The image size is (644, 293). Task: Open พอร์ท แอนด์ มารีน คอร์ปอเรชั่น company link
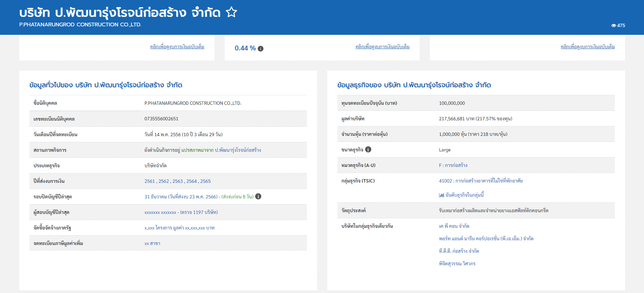[486, 239]
